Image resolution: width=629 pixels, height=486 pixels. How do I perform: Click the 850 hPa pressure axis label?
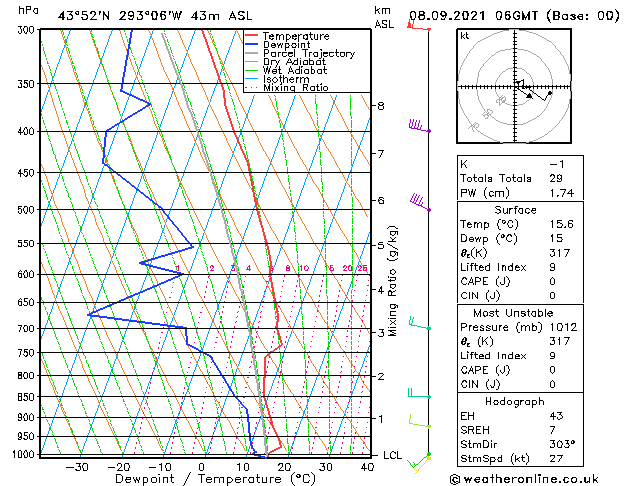point(28,397)
